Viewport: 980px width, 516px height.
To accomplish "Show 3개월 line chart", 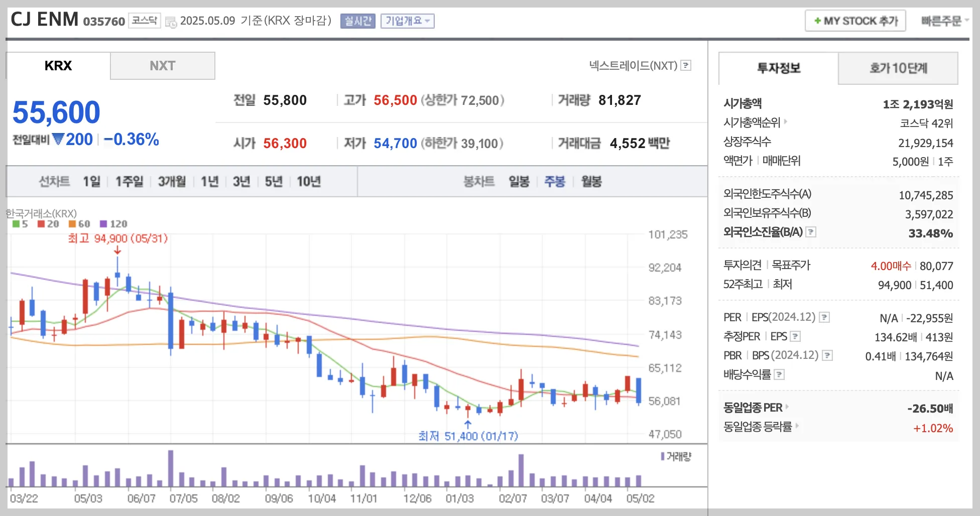I will [172, 181].
